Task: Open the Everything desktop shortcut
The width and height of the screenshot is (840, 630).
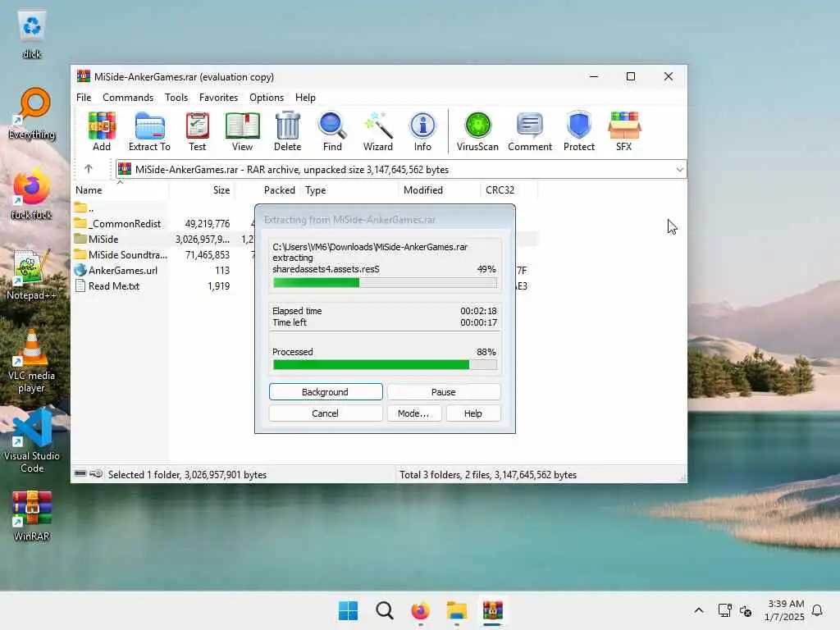Action: pyautogui.click(x=32, y=114)
